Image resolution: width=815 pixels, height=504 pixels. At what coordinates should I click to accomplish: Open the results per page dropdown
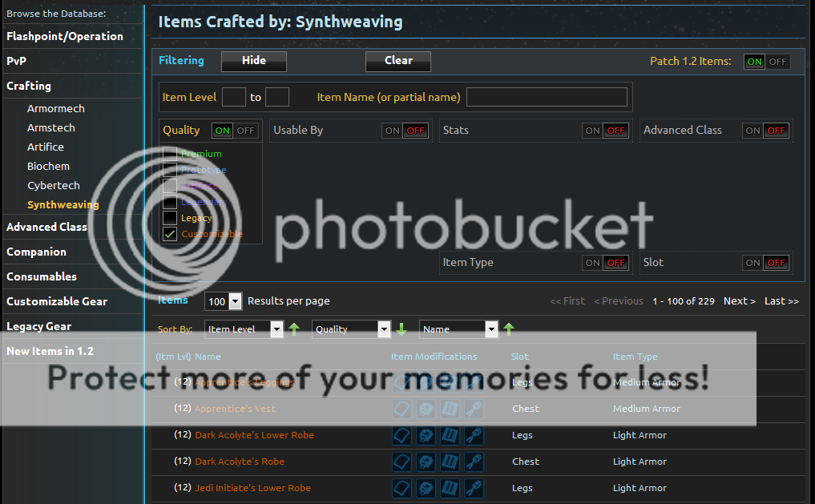[224, 301]
